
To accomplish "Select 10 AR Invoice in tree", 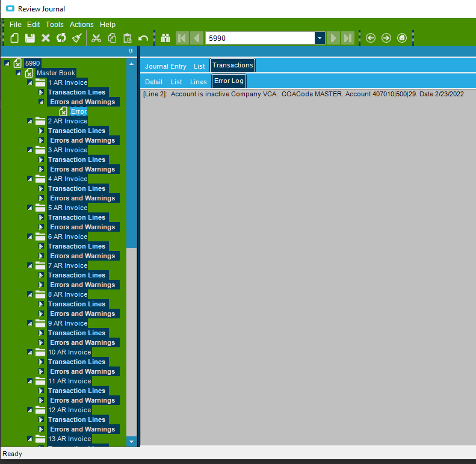I will point(70,352).
